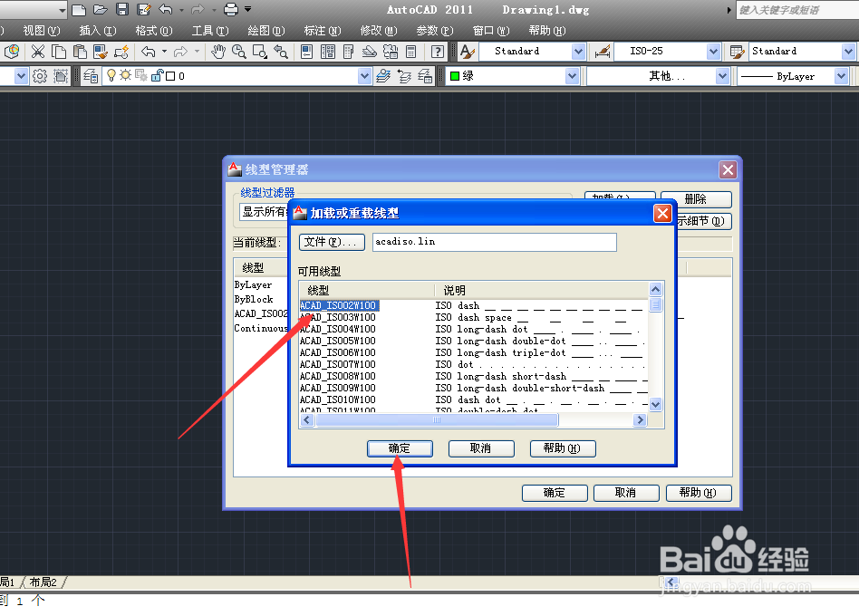Open the Sheet Set Manager icon
The image size is (859, 616).
[x=369, y=52]
